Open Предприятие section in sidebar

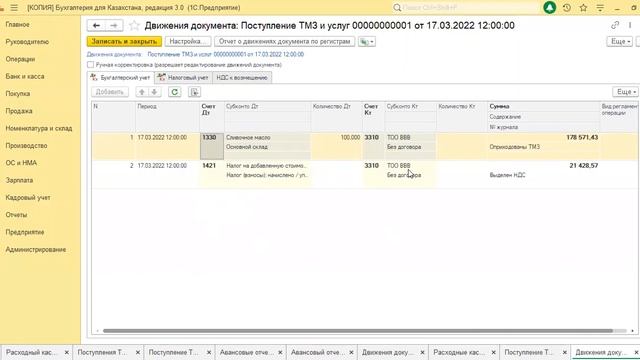coord(25,232)
